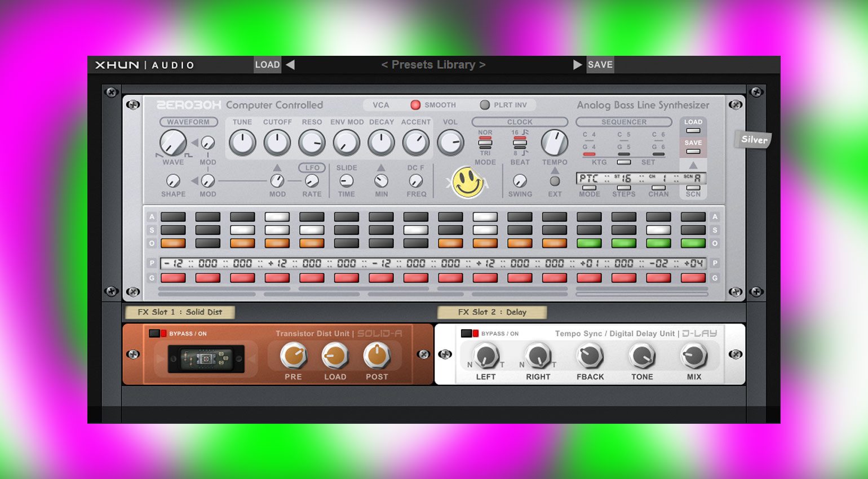Click the RESO knob
The image size is (868, 479).
(x=312, y=143)
